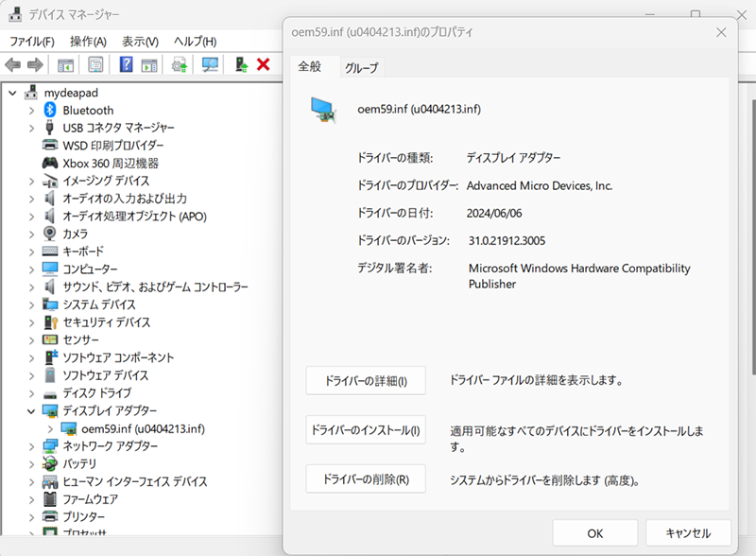756x556 pixels.
Task: Click the red X Remove driver icon
Action: pyautogui.click(x=264, y=65)
